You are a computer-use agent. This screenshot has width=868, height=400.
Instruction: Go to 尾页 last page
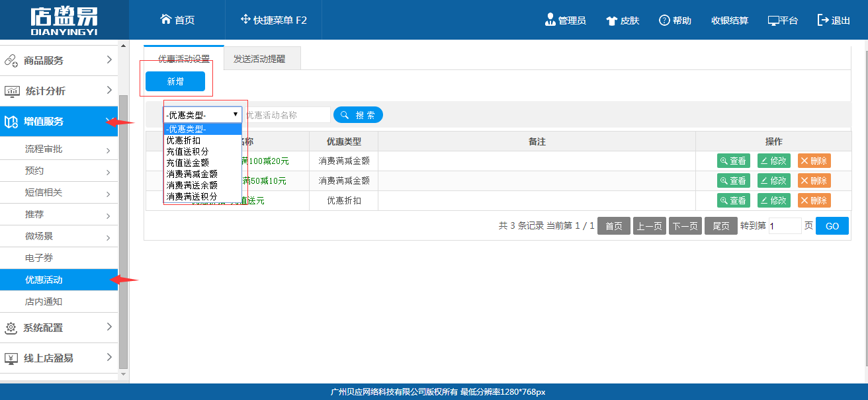pyautogui.click(x=721, y=226)
